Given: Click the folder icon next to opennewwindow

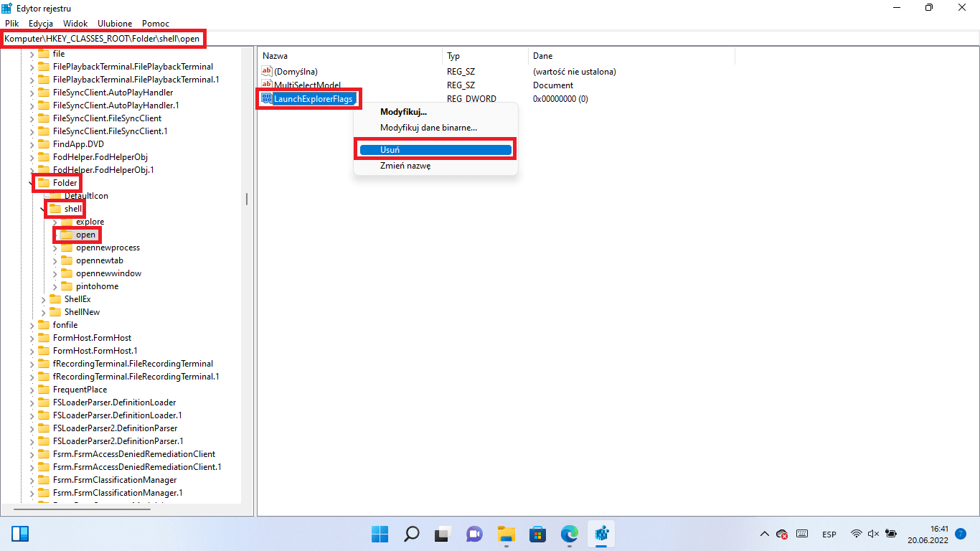Looking at the screenshot, I should (x=67, y=273).
